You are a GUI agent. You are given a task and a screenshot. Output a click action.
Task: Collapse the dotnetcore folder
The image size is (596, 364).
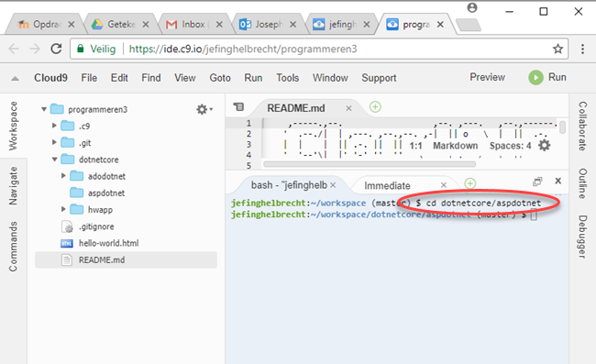coord(54,160)
